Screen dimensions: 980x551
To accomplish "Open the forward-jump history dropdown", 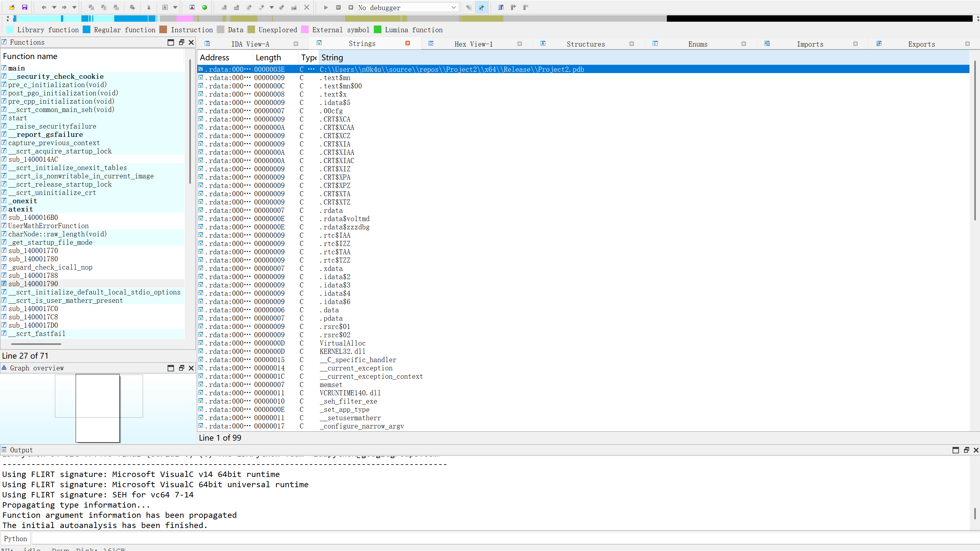I will (74, 7).
